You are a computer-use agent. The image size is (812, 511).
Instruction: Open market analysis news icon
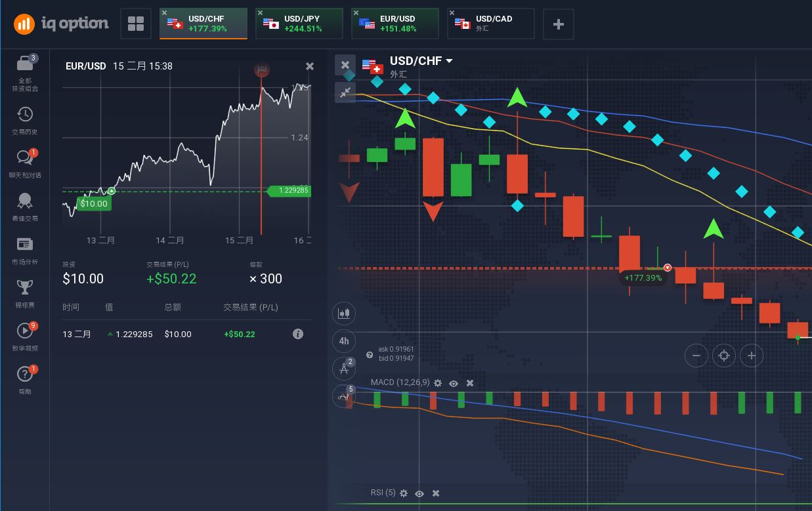[25, 244]
